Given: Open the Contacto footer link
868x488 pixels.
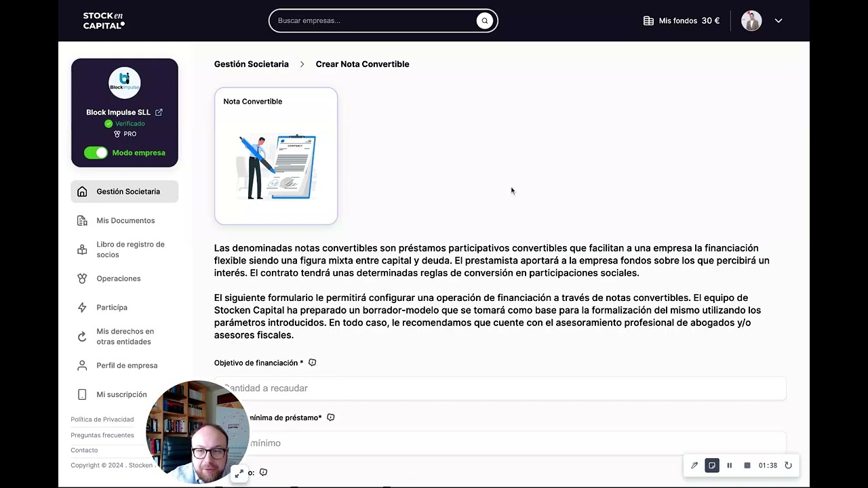Looking at the screenshot, I should (x=84, y=450).
